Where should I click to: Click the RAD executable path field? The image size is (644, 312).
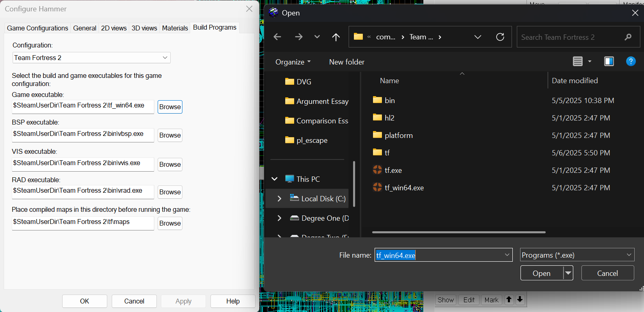point(83,192)
